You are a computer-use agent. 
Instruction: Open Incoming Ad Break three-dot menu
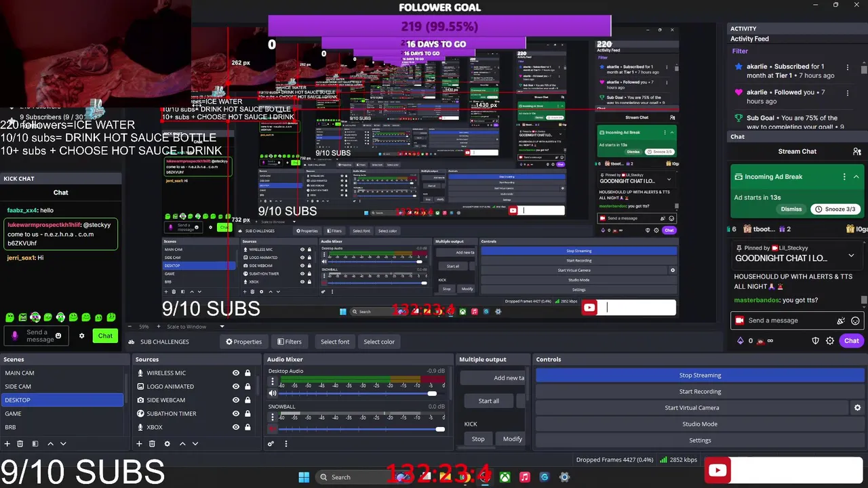pyautogui.click(x=844, y=177)
